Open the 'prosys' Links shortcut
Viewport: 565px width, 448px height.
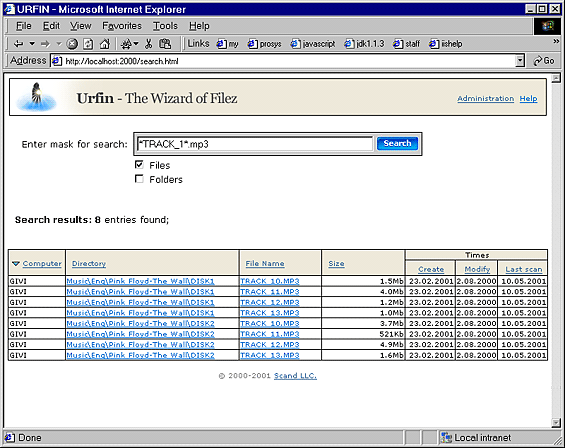[264, 44]
